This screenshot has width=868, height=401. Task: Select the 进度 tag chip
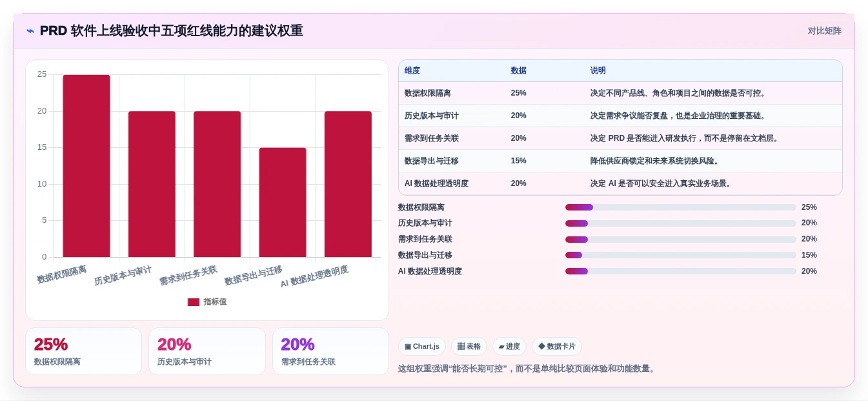tap(509, 347)
